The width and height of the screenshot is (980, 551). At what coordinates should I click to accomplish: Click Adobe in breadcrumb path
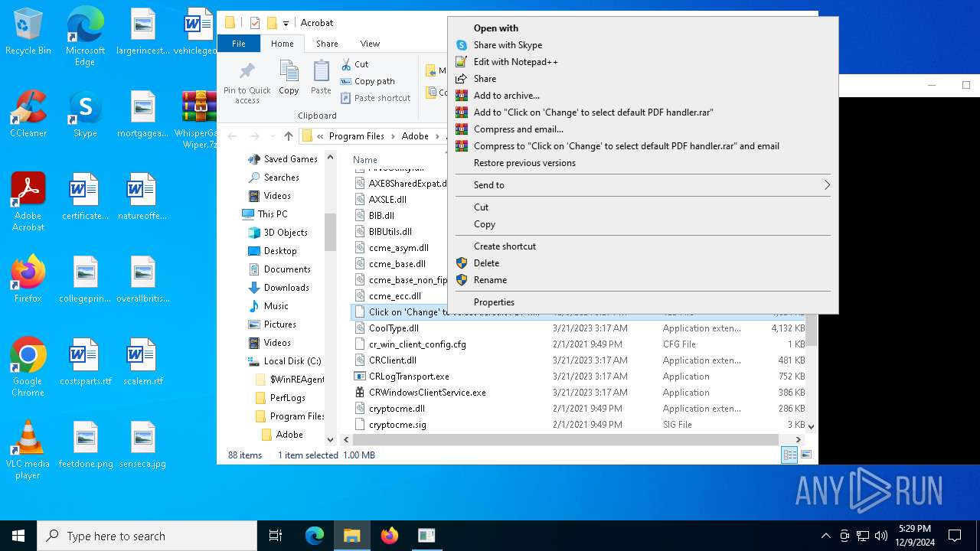pyautogui.click(x=415, y=136)
